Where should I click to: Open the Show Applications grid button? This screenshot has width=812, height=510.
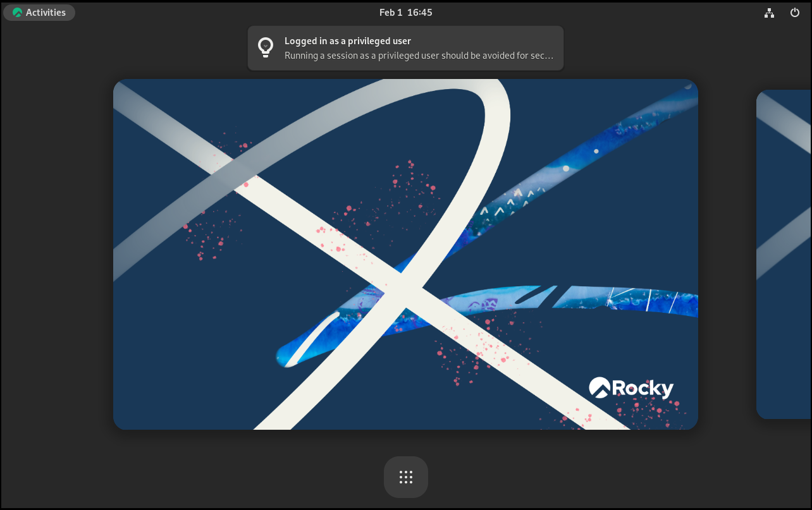click(x=406, y=477)
